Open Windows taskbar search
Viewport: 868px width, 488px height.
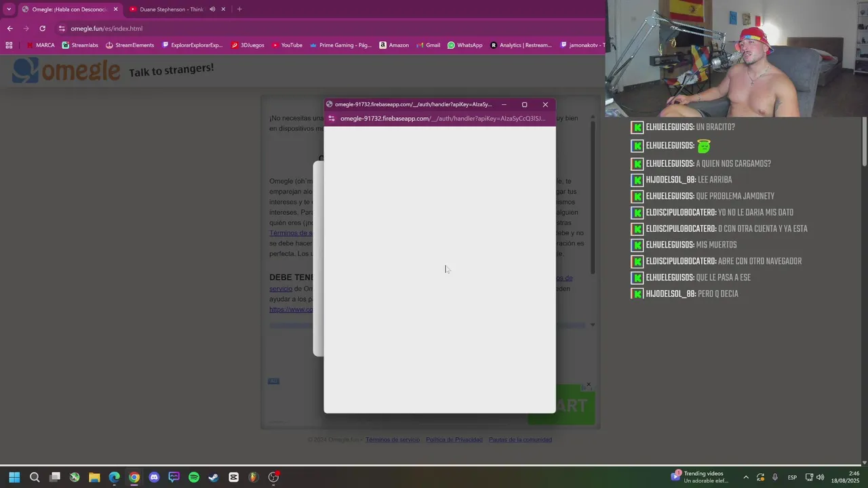pyautogui.click(x=35, y=477)
